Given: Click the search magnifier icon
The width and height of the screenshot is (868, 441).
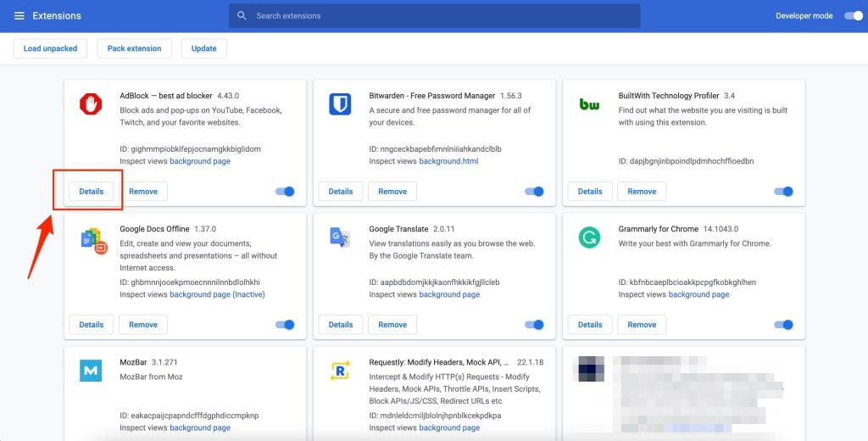Looking at the screenshot, I should (242, 15).
